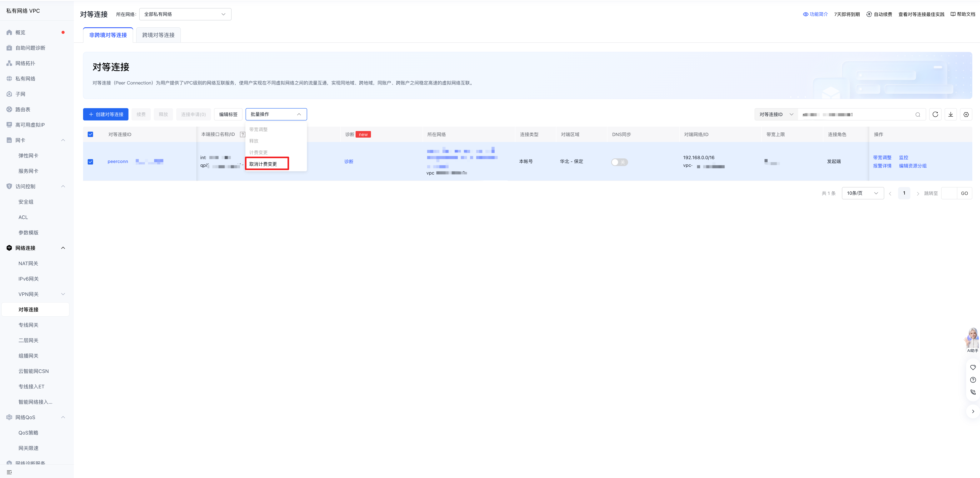Click the 网络QoS section icon
Viewport: 980px width, 478px height.
(x=9, y=418)
